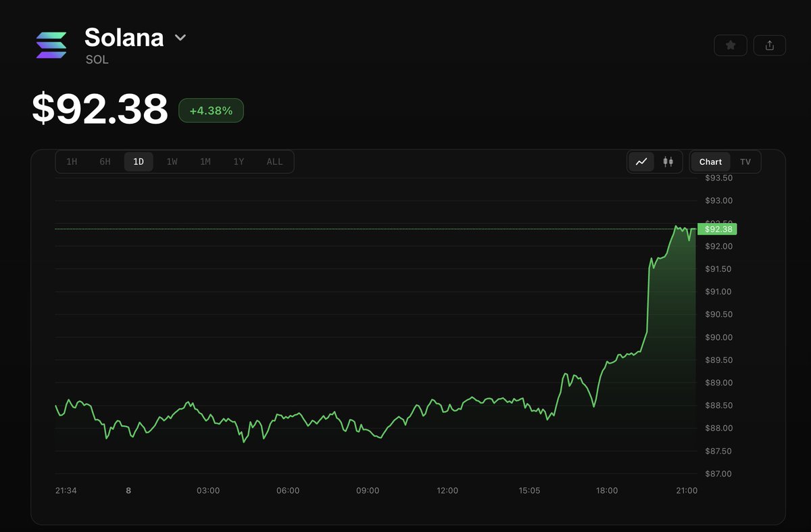Click the $91.00 axis label

pyautogui.click(x=718, y=291)
